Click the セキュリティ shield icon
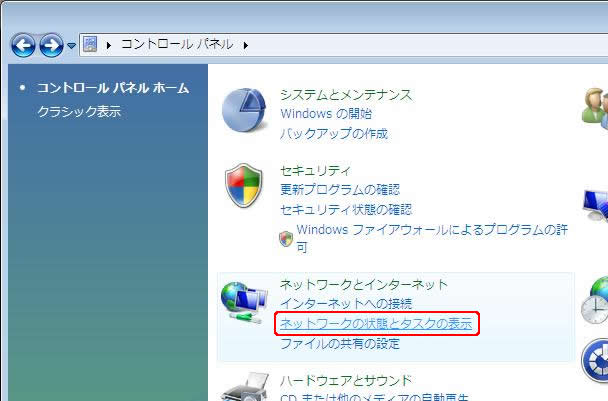 tap(244, 185)
